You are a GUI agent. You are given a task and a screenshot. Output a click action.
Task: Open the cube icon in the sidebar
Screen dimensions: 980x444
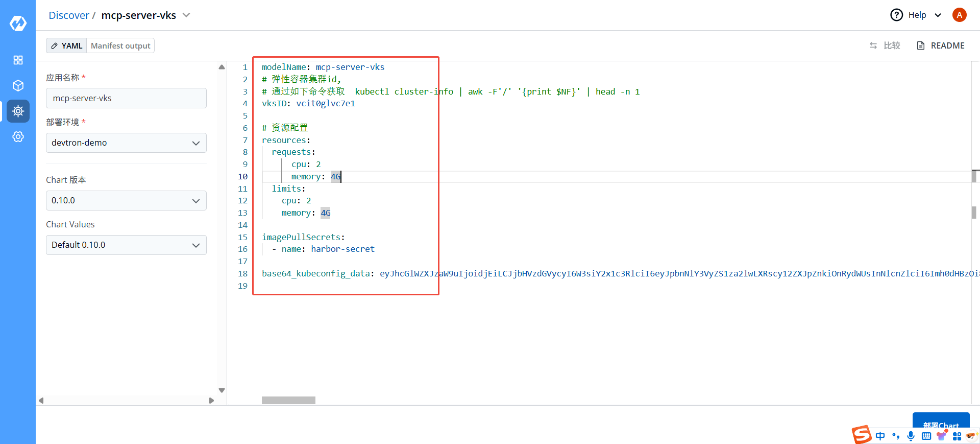click(x=18, y=85)
